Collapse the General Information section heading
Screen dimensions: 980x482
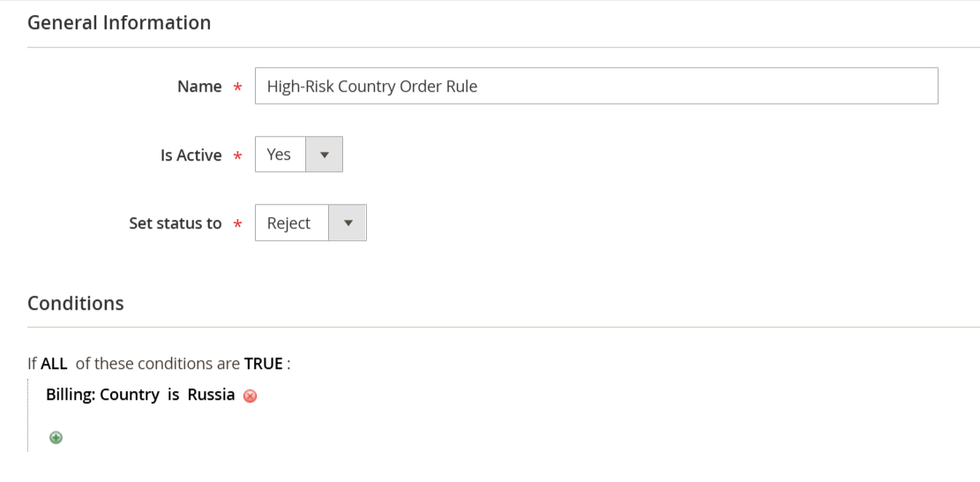(119, 22)
